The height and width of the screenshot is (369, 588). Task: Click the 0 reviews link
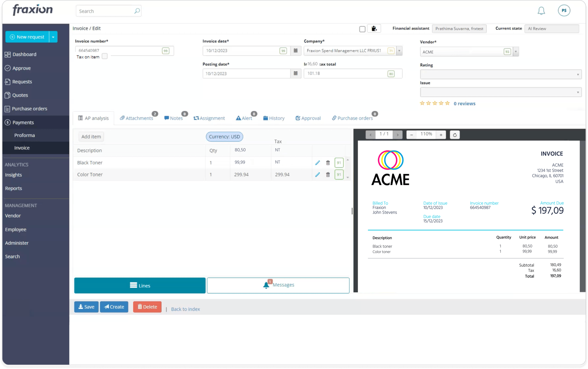click(464, 103)
